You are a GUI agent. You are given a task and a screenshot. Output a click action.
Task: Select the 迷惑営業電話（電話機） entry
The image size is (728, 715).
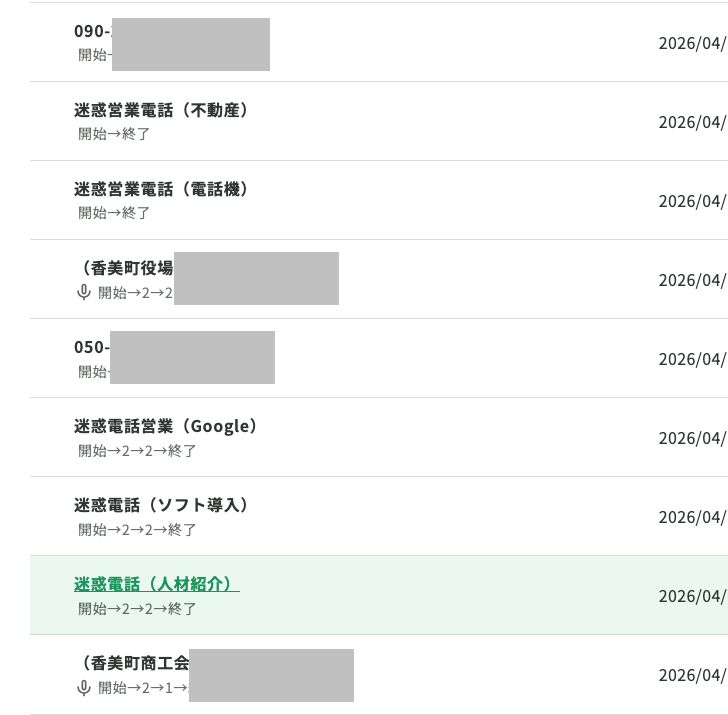160,189
